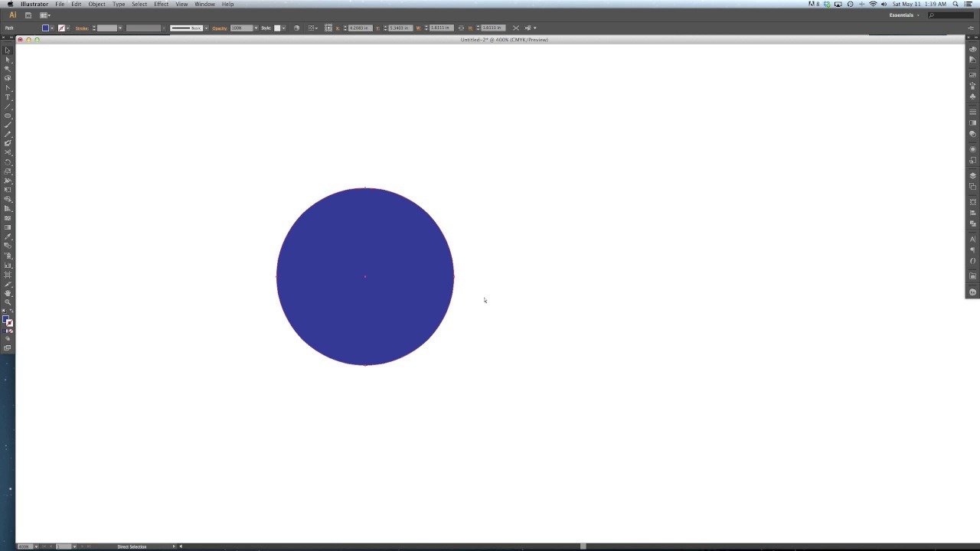Image resolution: width=980 pixels, height=551 pixels.
Task: Open the Effect menu
Action: [161, 4]
